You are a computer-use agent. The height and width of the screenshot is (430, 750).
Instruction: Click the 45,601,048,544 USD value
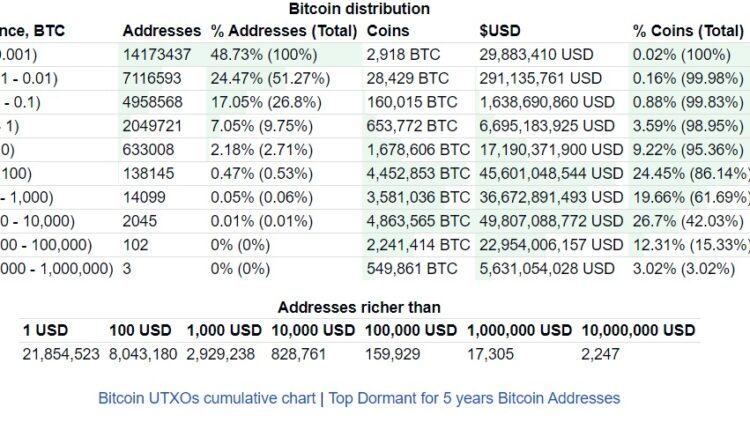point(547,173)
